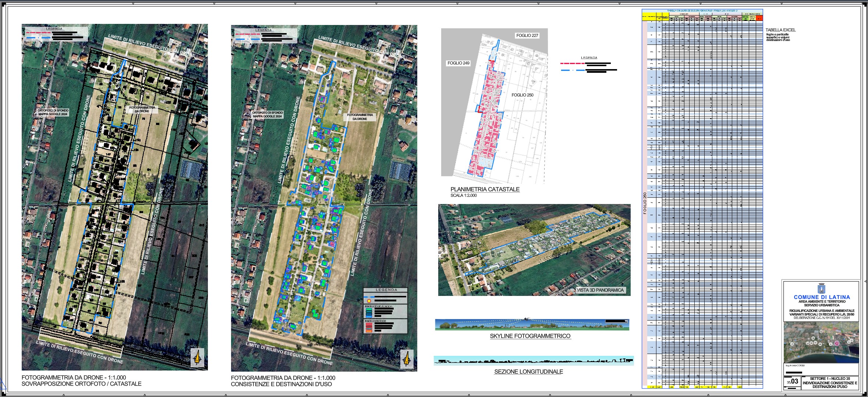Select the SCALA 1:2.000 text
The width and height of the screenshot is (868, 397).
464,196
